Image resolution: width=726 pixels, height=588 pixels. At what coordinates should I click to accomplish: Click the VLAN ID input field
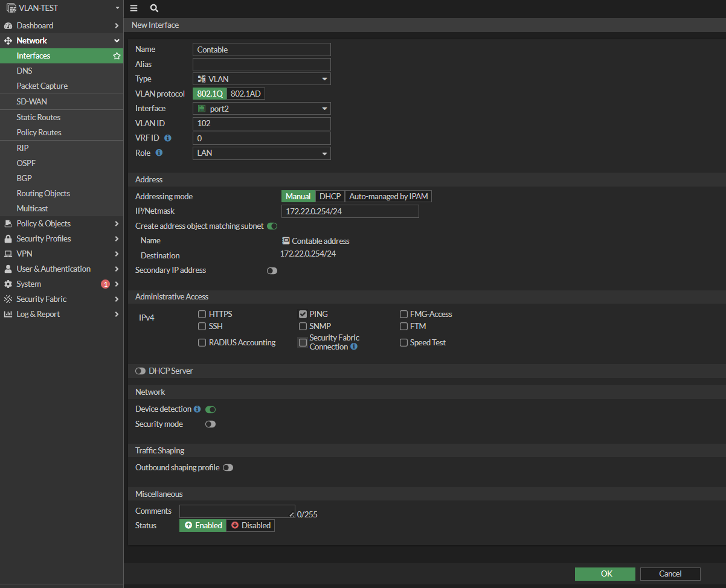262,124
